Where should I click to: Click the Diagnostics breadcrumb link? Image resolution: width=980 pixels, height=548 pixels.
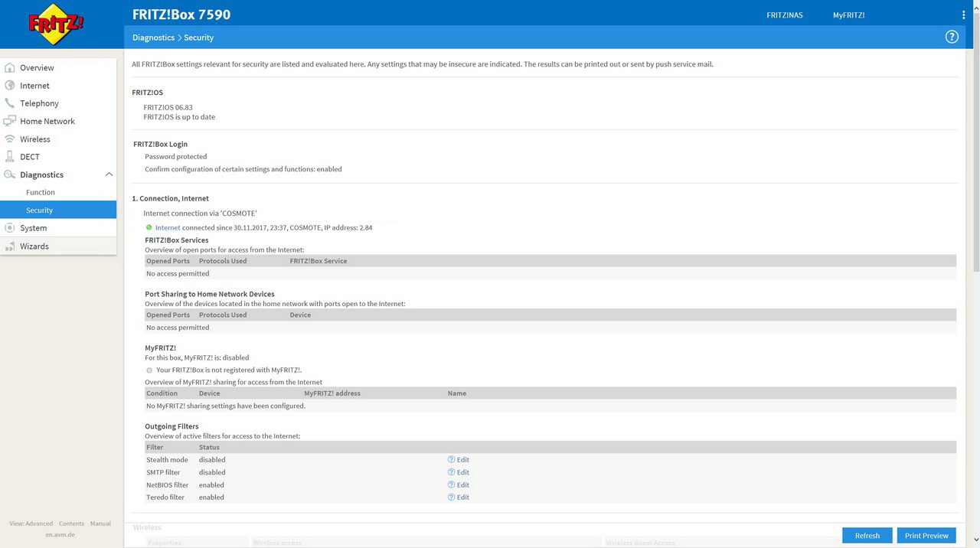[153, 37]
